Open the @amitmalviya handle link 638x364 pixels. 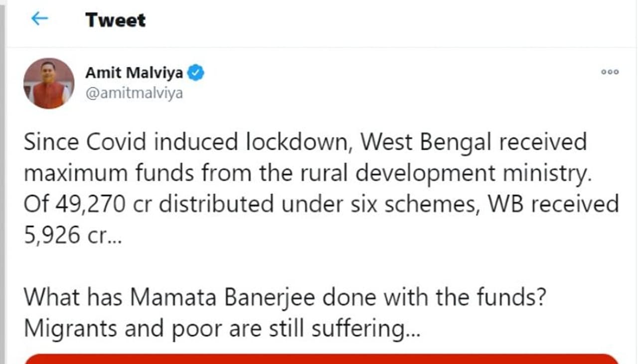coord(134,93)
